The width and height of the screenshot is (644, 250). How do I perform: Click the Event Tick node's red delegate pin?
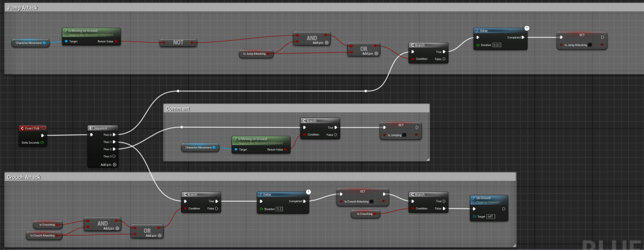pyautogui.click(x=44, y=128)
